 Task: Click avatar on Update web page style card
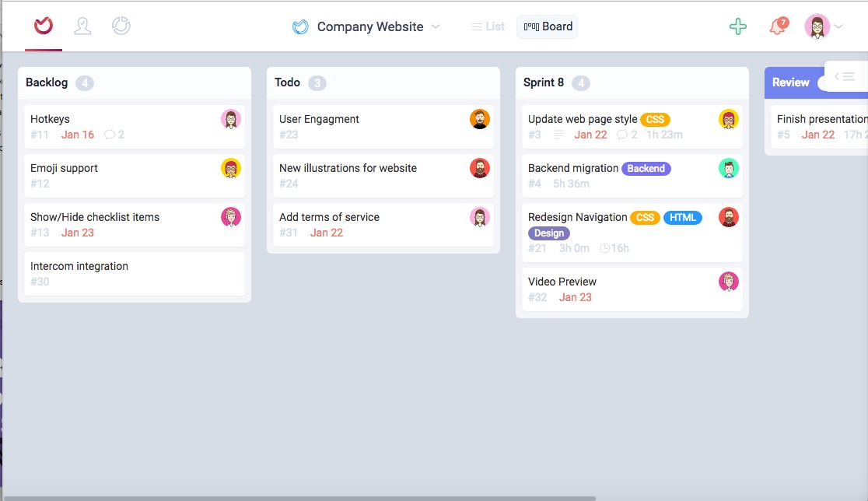[729, 119]
